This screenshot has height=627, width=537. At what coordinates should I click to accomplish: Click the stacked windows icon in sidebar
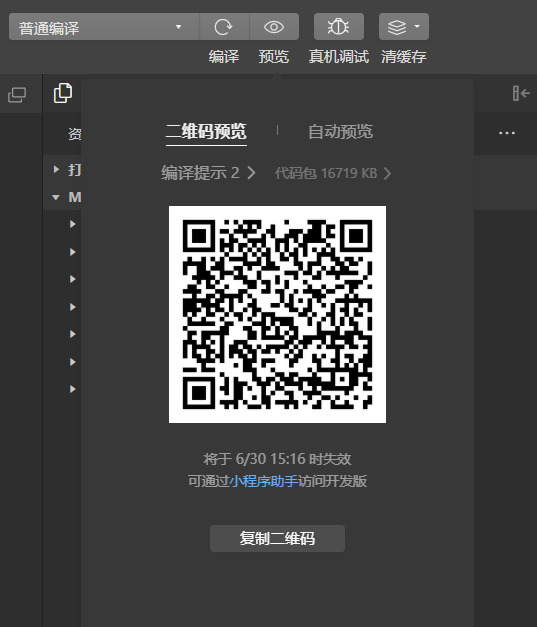point(17,95)
